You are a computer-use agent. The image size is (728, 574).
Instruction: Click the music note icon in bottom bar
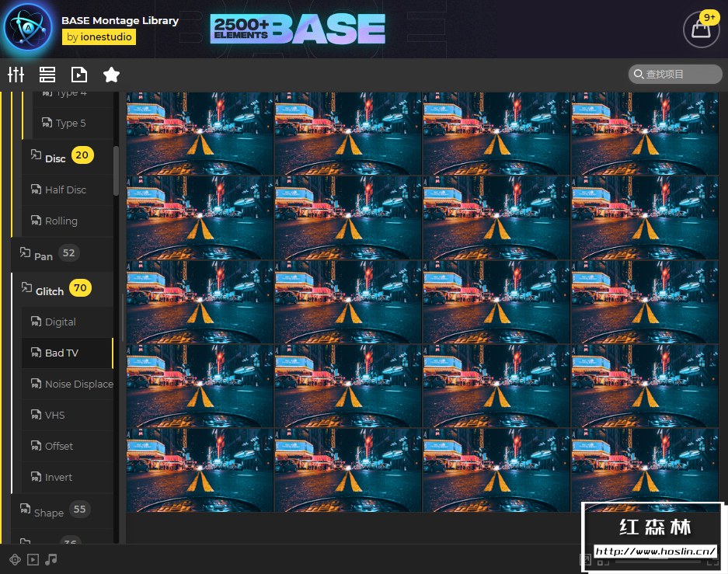(51, 559)
